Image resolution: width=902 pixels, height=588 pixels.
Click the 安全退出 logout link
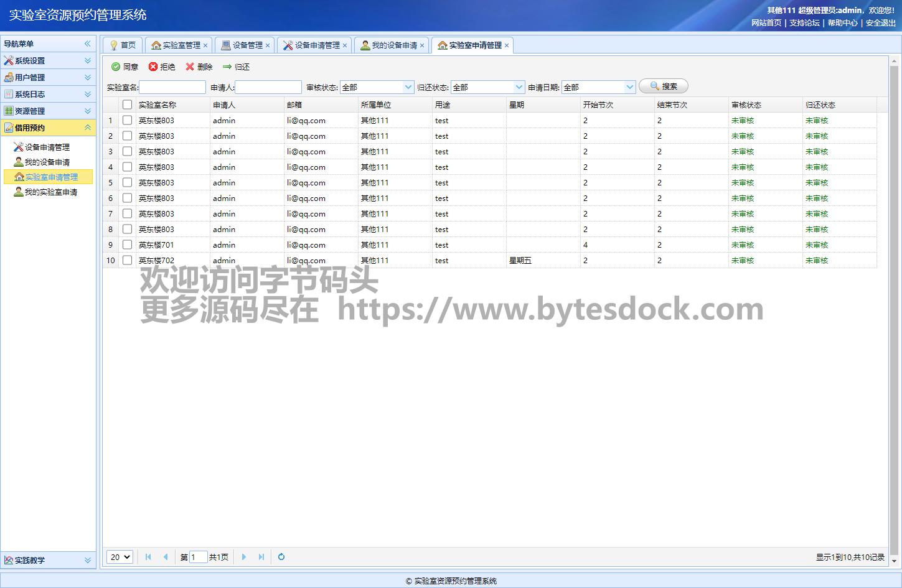(880, 23)
